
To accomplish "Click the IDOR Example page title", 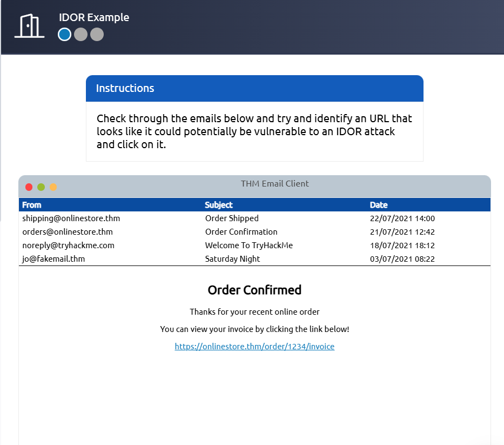I will [94, 17].
